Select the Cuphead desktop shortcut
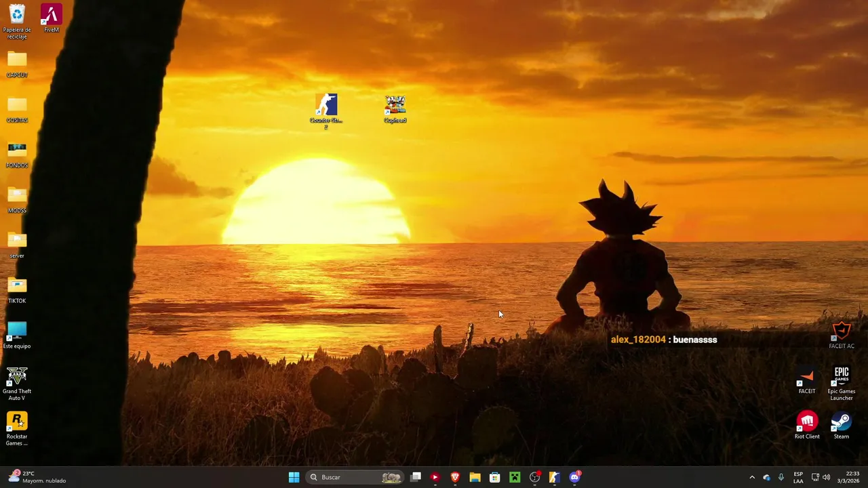Image resolution: width=868 pixels, height=488 pixels. (x=395, y=109)
